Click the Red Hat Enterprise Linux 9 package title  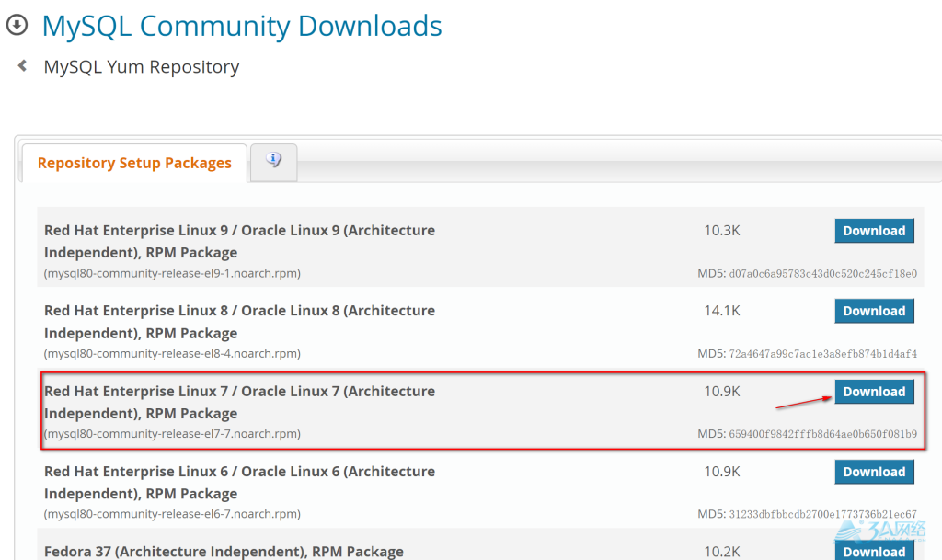pyautogui.click(x=240, y=241)
